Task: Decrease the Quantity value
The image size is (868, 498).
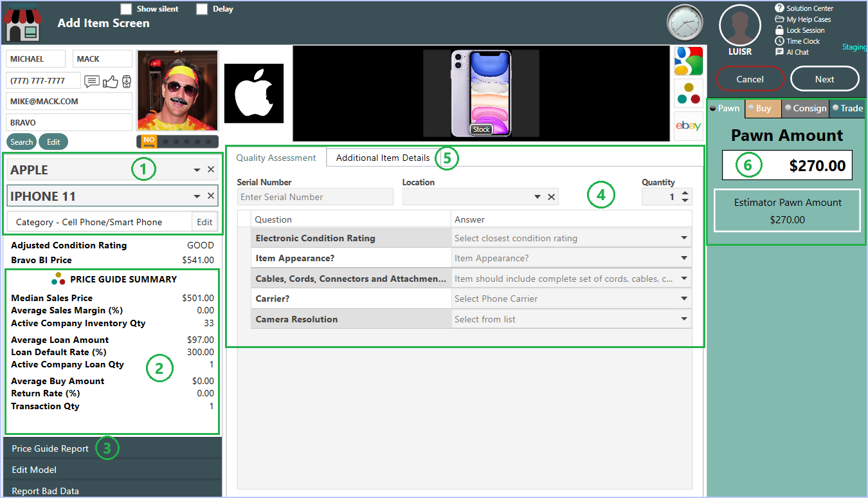Action: point(685,201)
